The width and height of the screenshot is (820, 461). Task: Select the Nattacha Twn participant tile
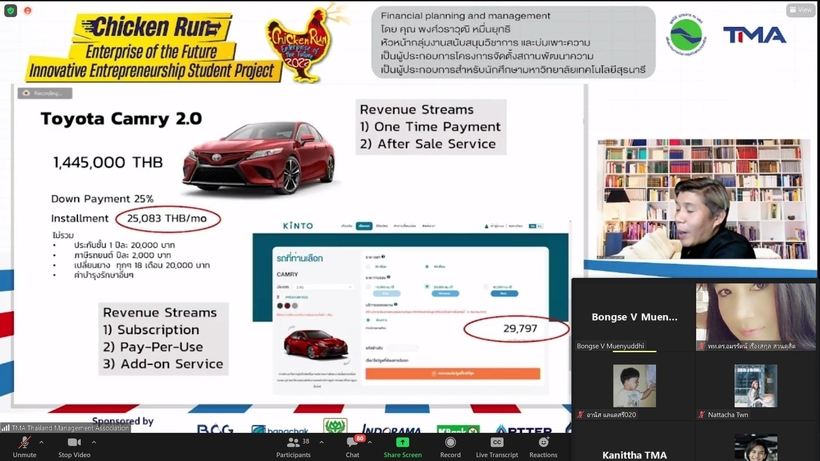pos(756,386)
